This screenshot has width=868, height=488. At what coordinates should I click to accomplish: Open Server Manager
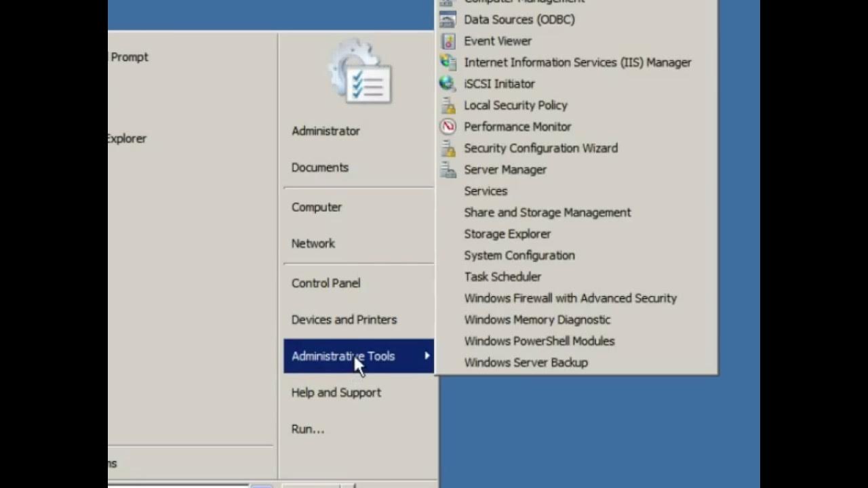click(505, 169)
